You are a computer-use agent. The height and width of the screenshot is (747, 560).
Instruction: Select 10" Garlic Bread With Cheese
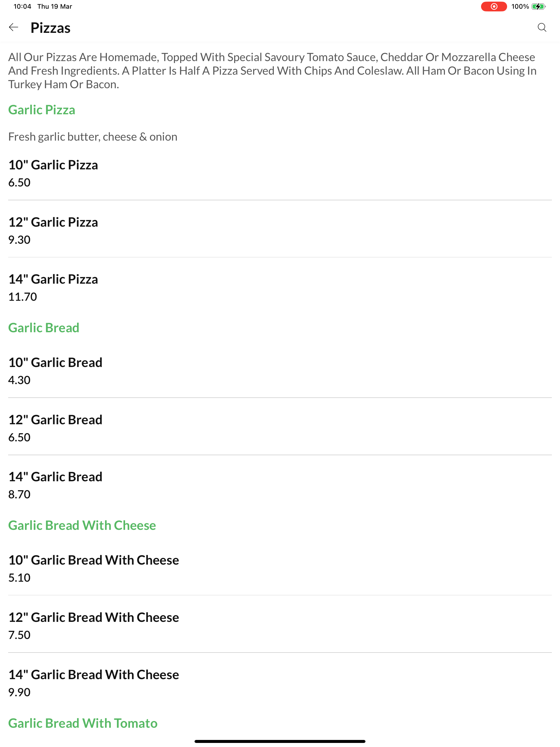click(280, 568)
